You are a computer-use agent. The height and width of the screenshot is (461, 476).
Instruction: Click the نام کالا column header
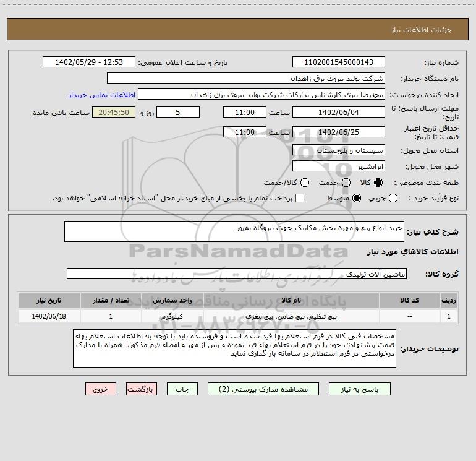coord(291,300)
